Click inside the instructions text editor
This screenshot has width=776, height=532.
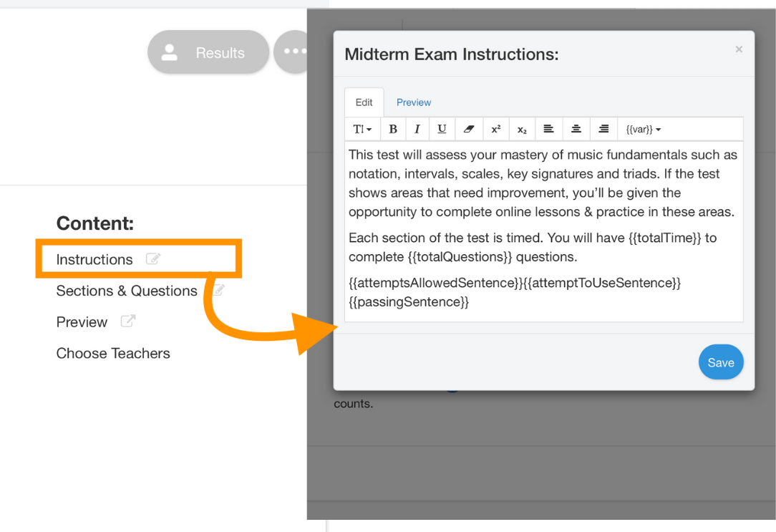pyautogui.click(x=544, y=231)
